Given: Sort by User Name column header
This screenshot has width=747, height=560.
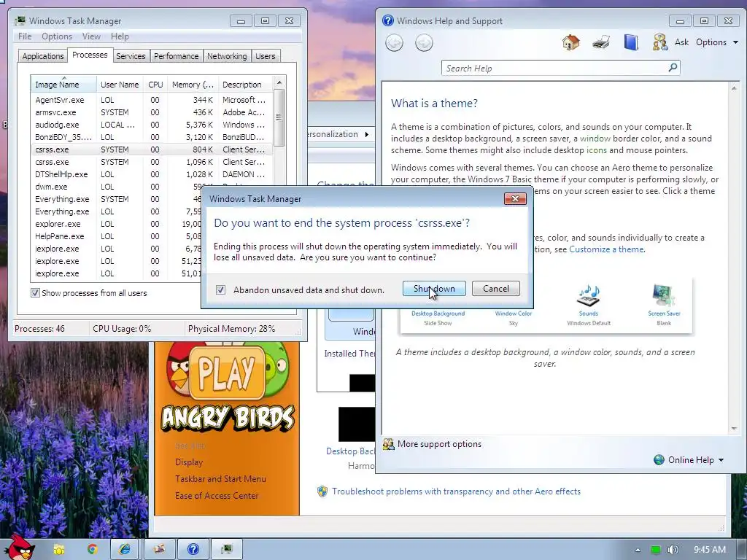Looking at the screenshot, I should [x=120, y=85].
